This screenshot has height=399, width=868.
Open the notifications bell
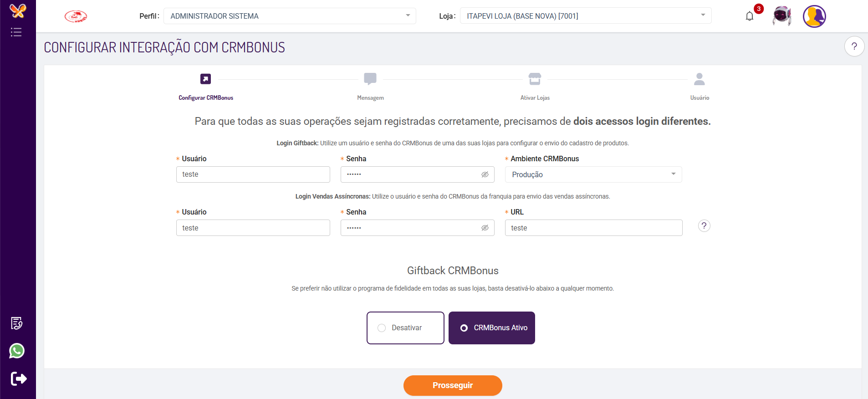click(x=750, y=16)
